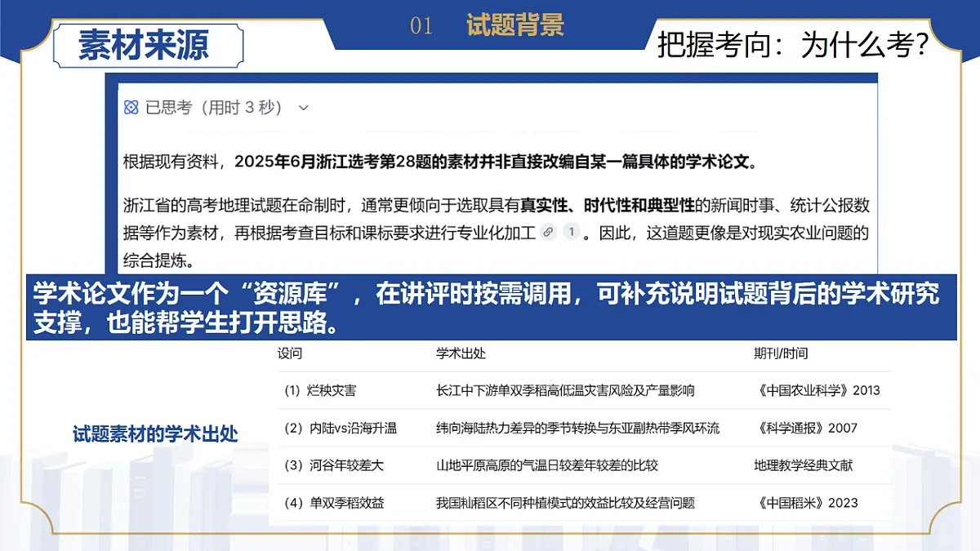
Task: Select the (1) 烂秧灾害 cell
Action: tap(320, 390)
